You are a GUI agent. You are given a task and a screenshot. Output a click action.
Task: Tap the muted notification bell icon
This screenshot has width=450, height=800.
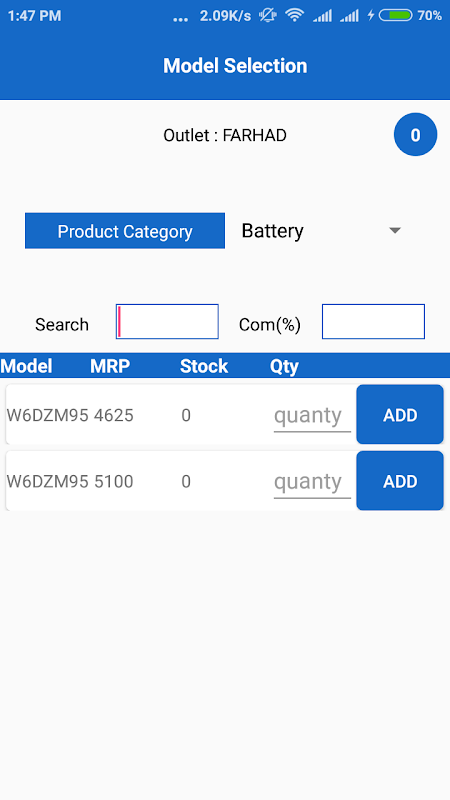[267, 16]
